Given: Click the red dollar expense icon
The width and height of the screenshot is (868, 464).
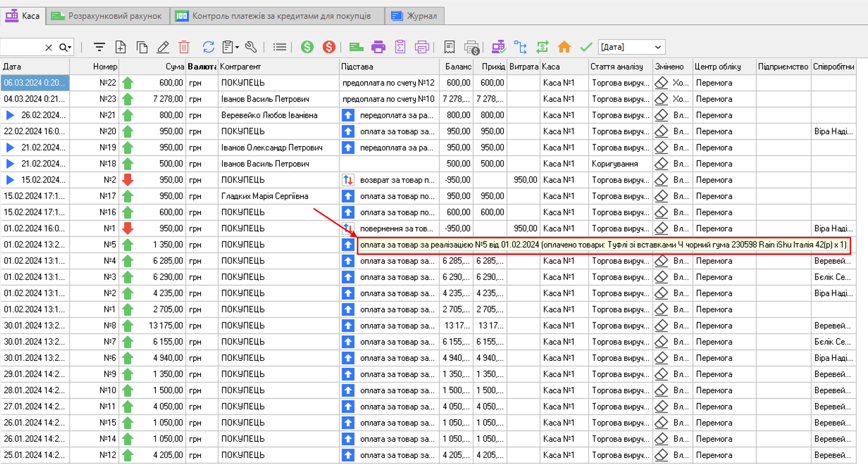Looking at the screenshot, I should coord(329,47).
